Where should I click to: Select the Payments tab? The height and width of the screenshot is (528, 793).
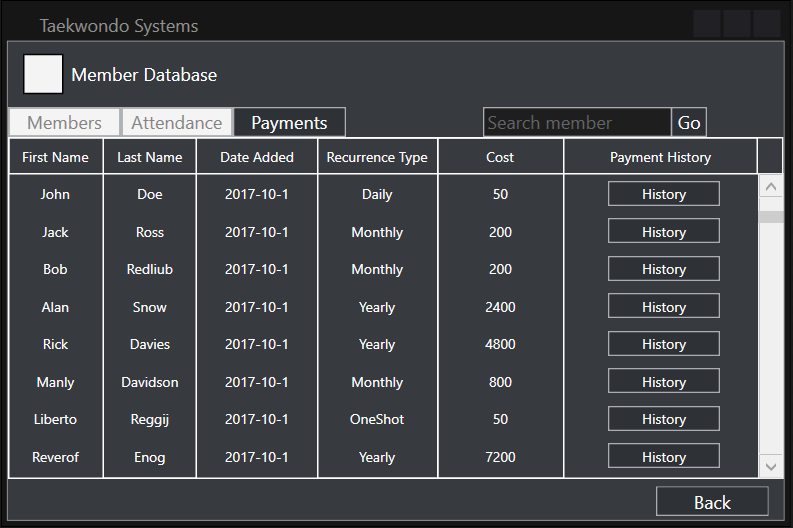pyautogui.click(x=289, y=123)
